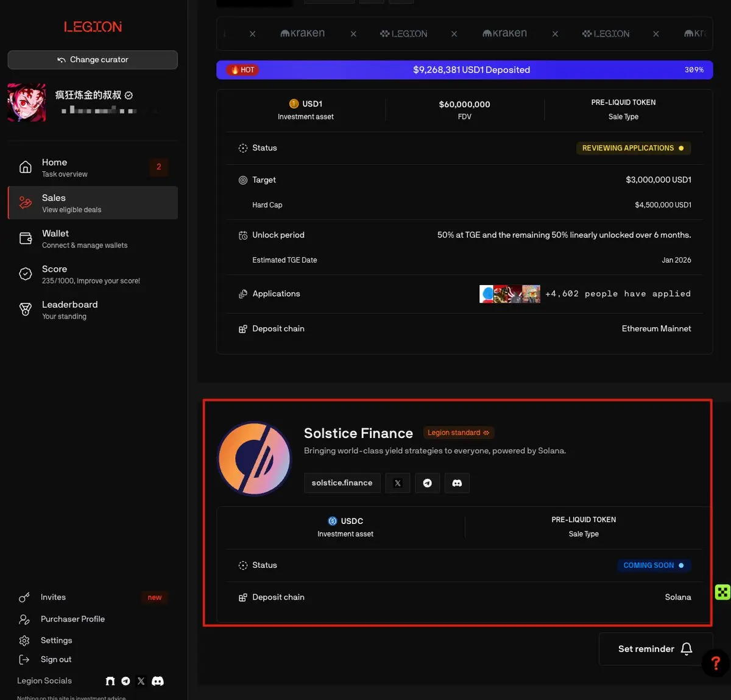731x700 pixels.
Task: Open Wallet connect and manage wallets
Action: tap(93, 238)
